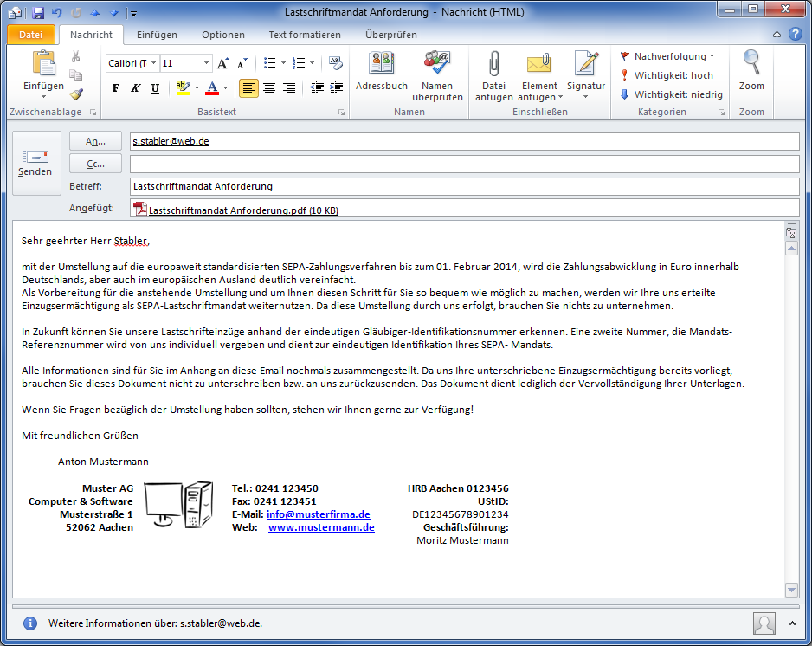
Task: Toggle bold formatting
Action: [115, 88]
